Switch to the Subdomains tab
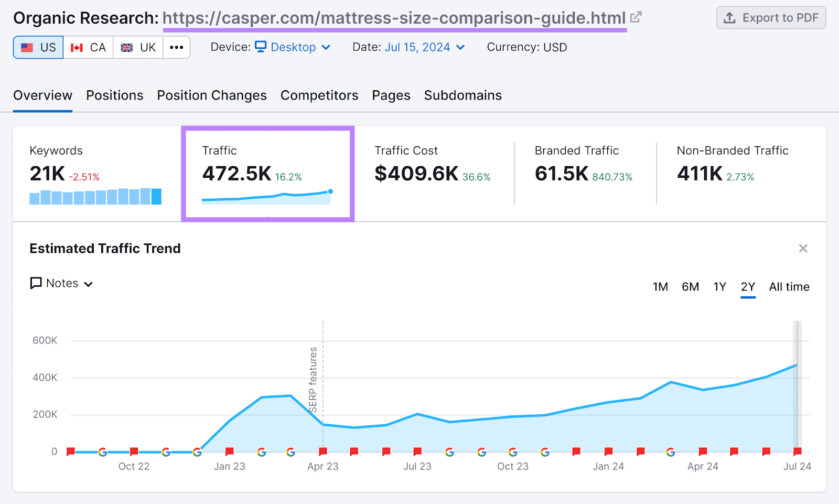Viewport: 839px width, 504px height. click(463, 95)
